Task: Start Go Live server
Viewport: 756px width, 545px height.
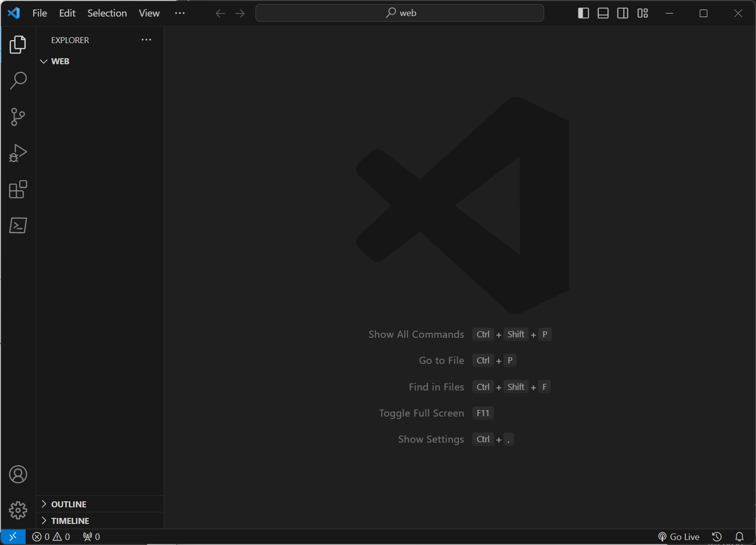Action: 679,536
